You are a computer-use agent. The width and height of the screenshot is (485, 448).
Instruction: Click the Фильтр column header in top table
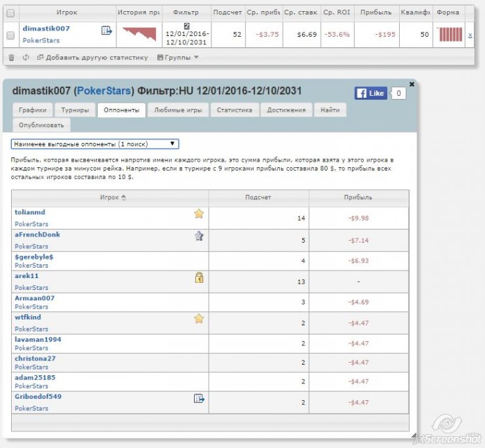tap(186, 12)
